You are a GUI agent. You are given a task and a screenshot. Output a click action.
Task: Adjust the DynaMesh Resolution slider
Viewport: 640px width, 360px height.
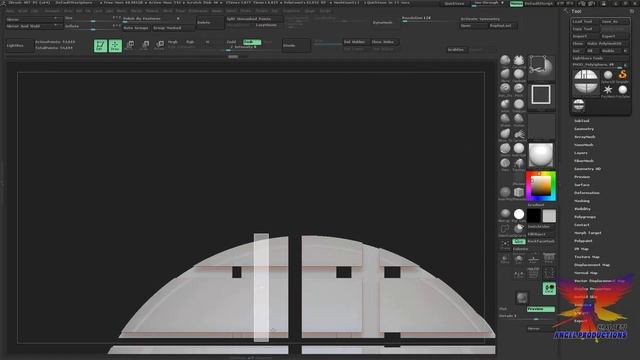tap(429, 19)
